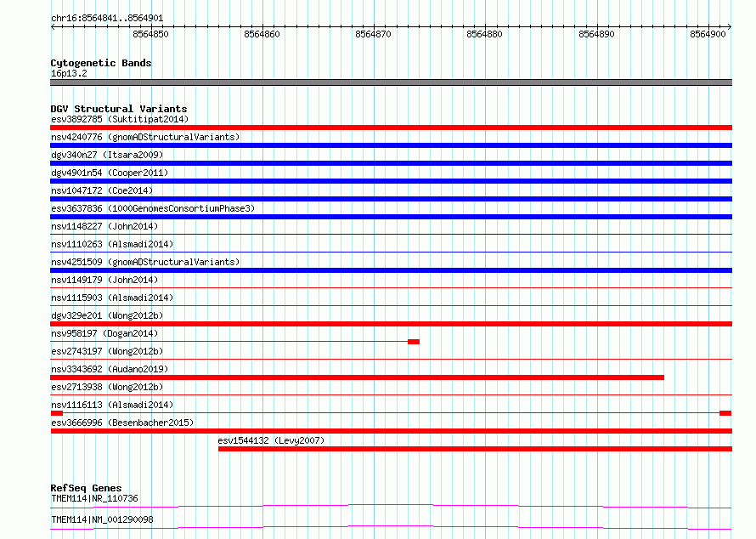Click dgv4901n54 (Cooper2011) label
The height and width of the screenshot is (539, 756).
coord(110,173)
